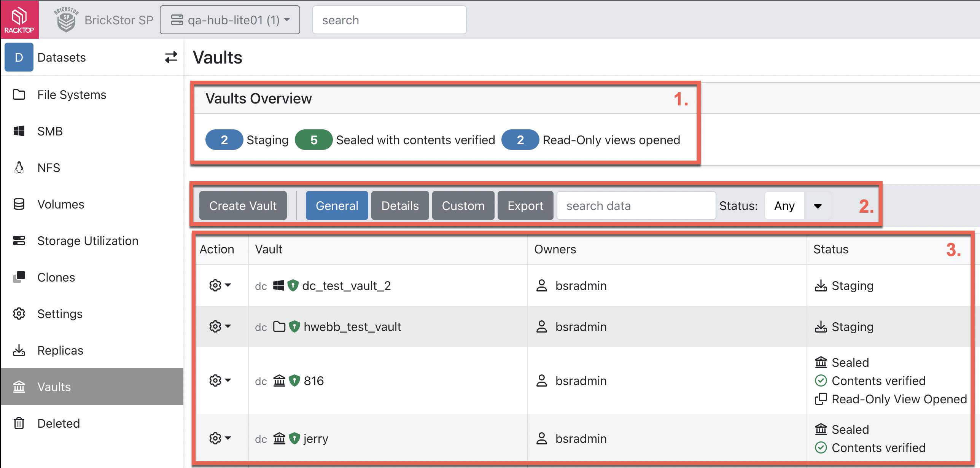Screen dimensions: 980x468
Task: Click the RackTop logo icon
Action: [19, 19]
